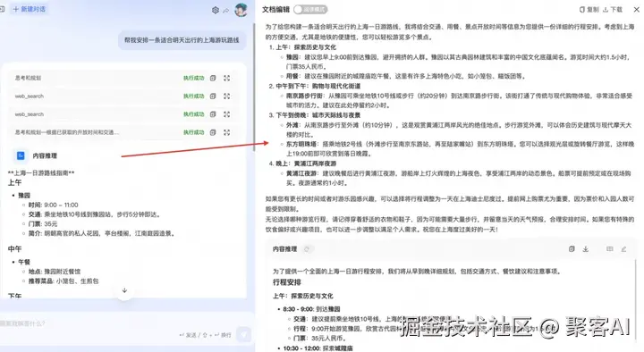This screenshot has height=352, width=644.
Task: Click the pin icon beside the avatar
Action: 226,10
